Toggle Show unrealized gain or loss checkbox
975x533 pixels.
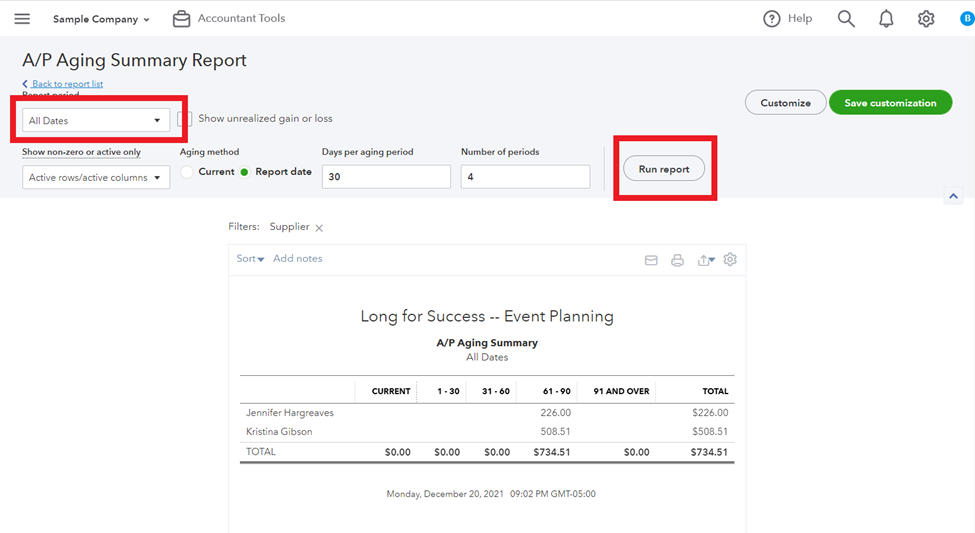pos(184,118)
